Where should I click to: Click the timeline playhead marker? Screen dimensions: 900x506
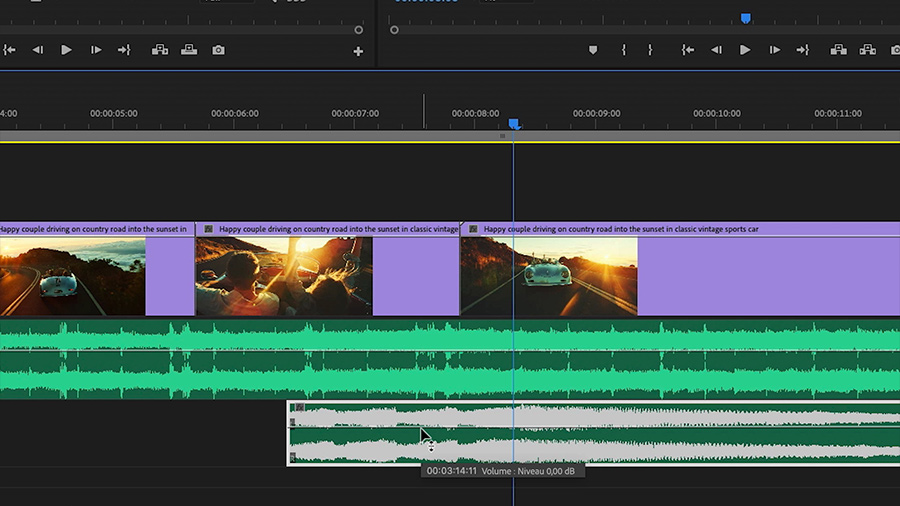pos(514,124)
